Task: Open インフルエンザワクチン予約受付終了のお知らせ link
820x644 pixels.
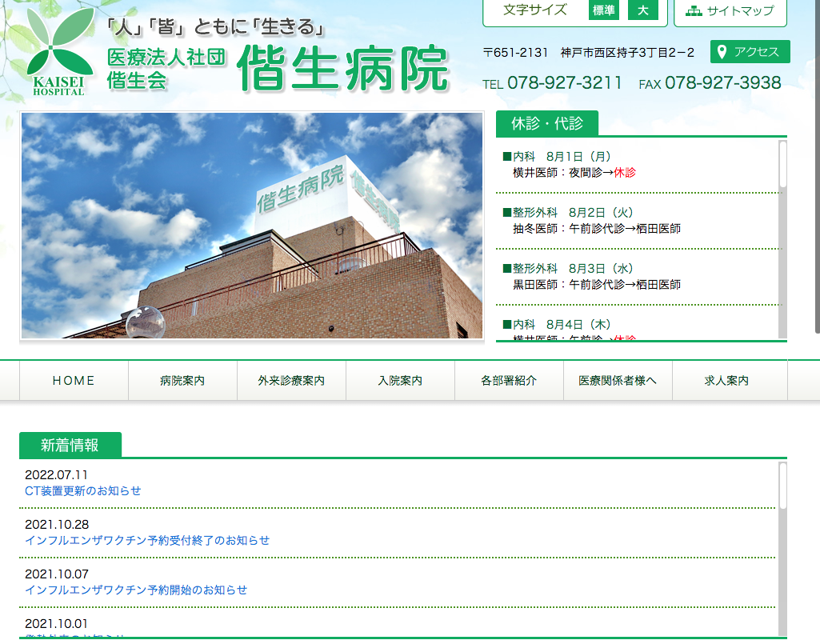Action: [x=147, y=541]
